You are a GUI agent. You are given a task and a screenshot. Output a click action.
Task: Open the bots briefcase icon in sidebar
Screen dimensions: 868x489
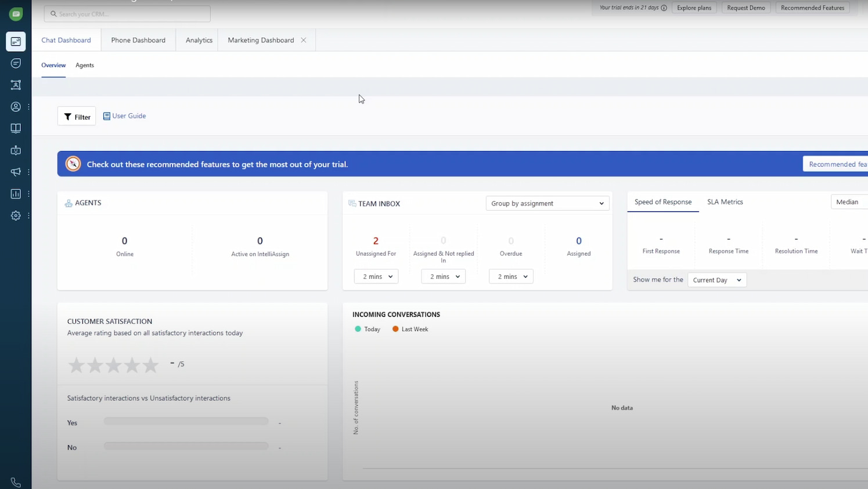coord(16,150)
